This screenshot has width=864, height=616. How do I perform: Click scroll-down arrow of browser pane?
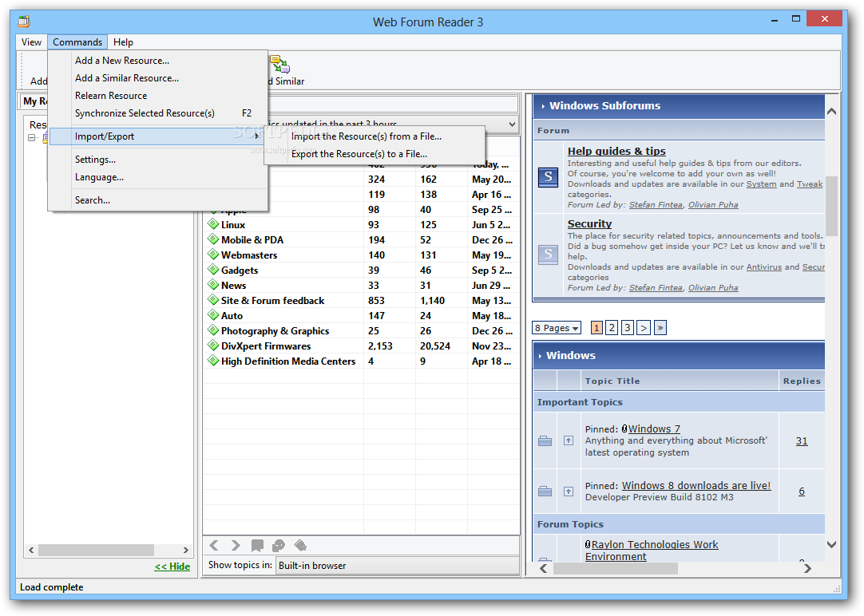(831, 544)
